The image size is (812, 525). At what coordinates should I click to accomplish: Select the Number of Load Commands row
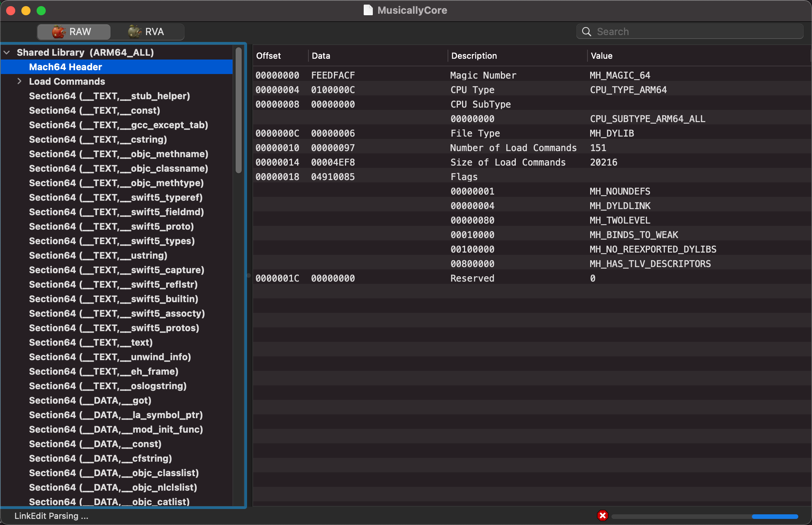(532, 148)
